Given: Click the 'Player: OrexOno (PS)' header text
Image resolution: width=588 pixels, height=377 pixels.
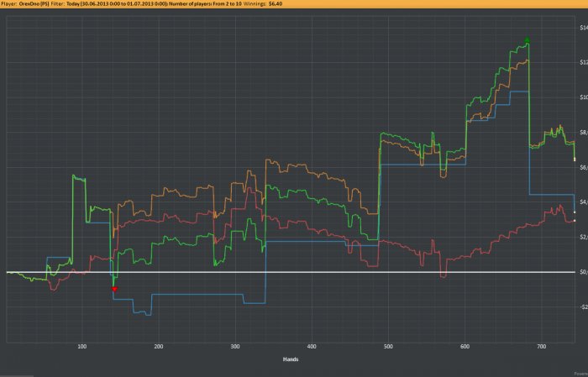Looking at the screenshot, I should pyautogui.click(x=25, y=3).
